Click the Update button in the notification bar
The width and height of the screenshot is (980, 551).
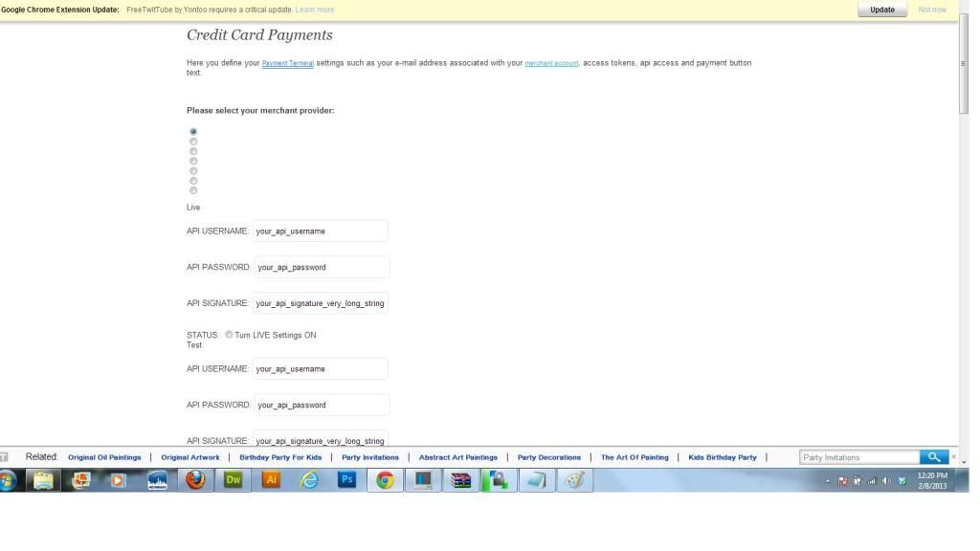point(881,10)
